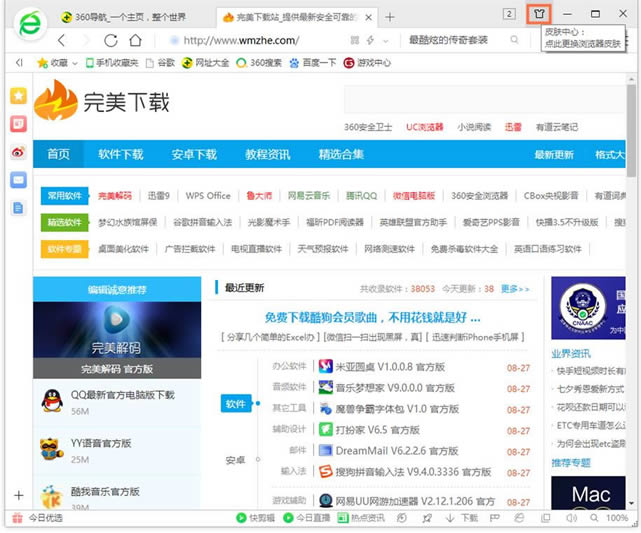Click the 360 browser logo
The image size is (641, 533).
click(29, 25)
